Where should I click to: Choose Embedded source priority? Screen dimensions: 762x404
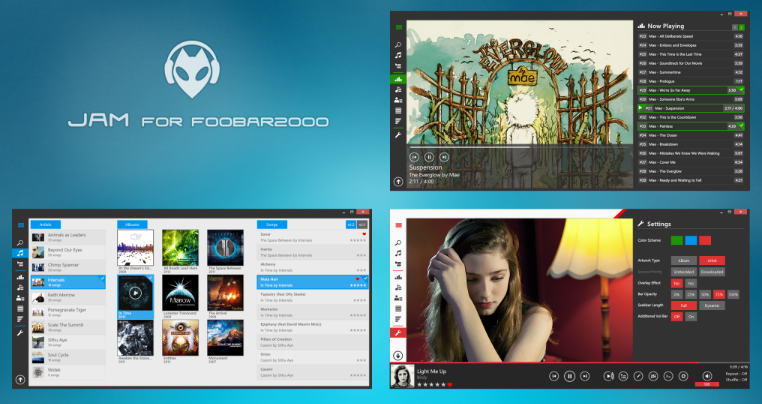click(x=684, y=272)
